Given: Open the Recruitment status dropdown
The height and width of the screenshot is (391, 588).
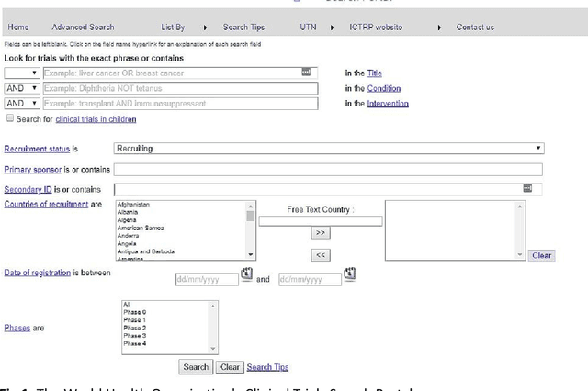Looking at the screenshot, I should 328,149.
